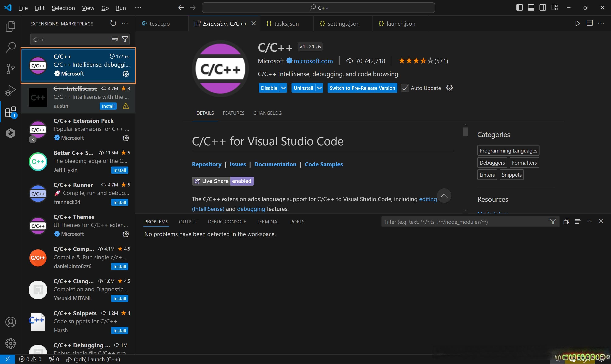
Task: Open the Selection menu
Action: point(63,8)
